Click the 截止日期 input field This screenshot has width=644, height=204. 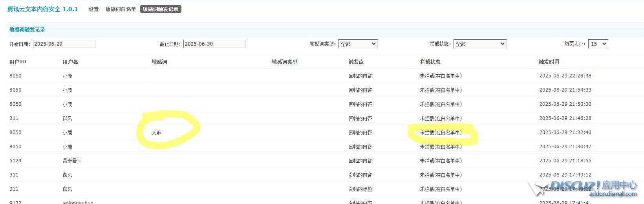pos(214,44)
